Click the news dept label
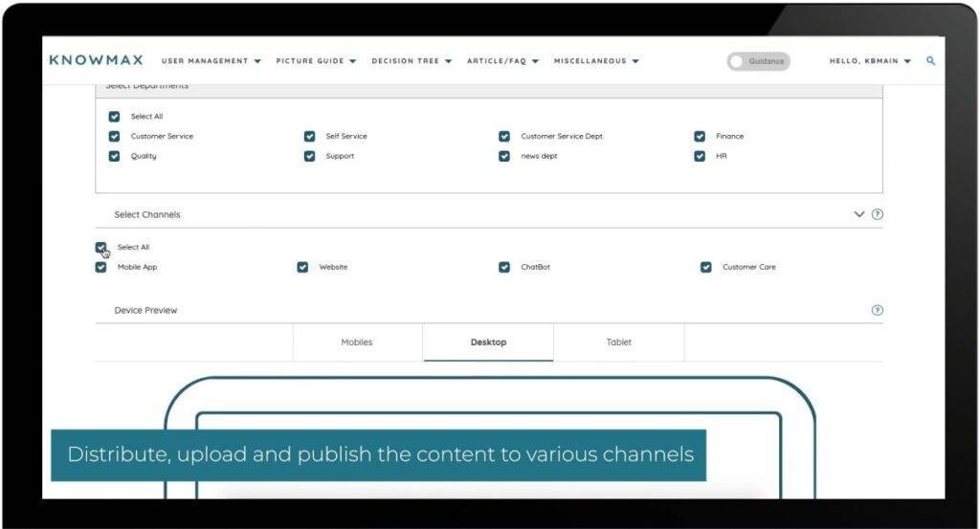Viewport: 980px width, 529px height. (539, 156)
